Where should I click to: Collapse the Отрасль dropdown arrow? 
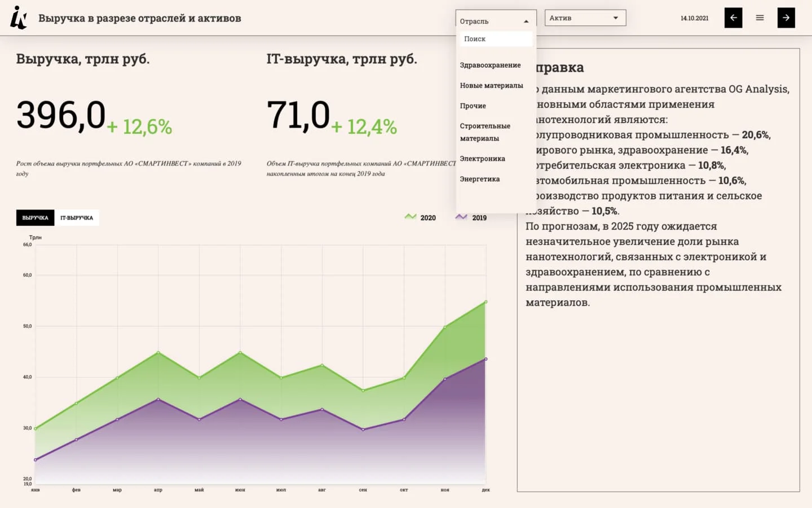point(526,21)
